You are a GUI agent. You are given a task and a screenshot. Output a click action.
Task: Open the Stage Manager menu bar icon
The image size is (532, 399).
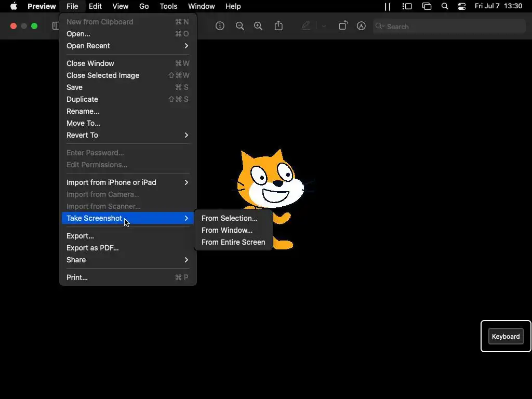(407, 6)
